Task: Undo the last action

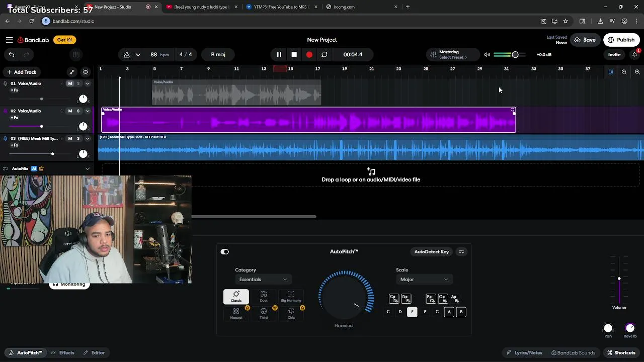Action: point(11,54)
